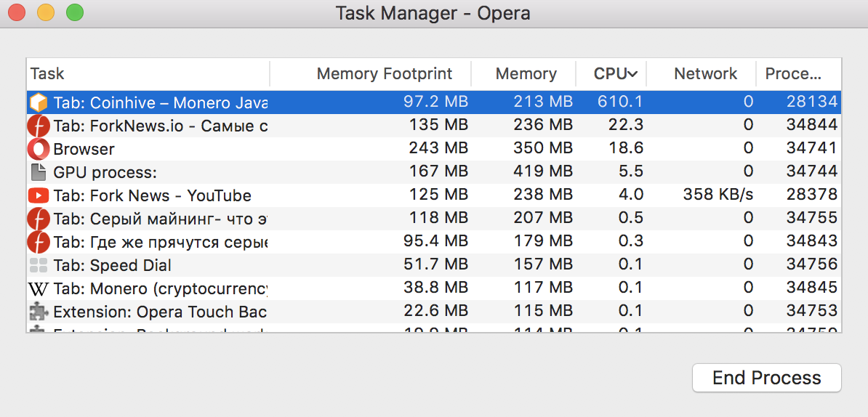
Task: Click the green zoom window button
Action: 74,12
